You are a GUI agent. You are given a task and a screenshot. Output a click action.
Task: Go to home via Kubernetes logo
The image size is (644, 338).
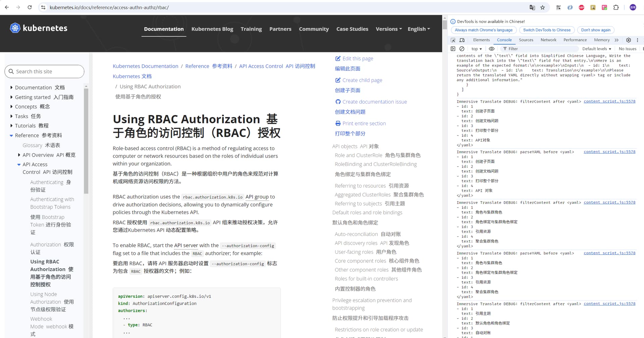coord(39,28)
